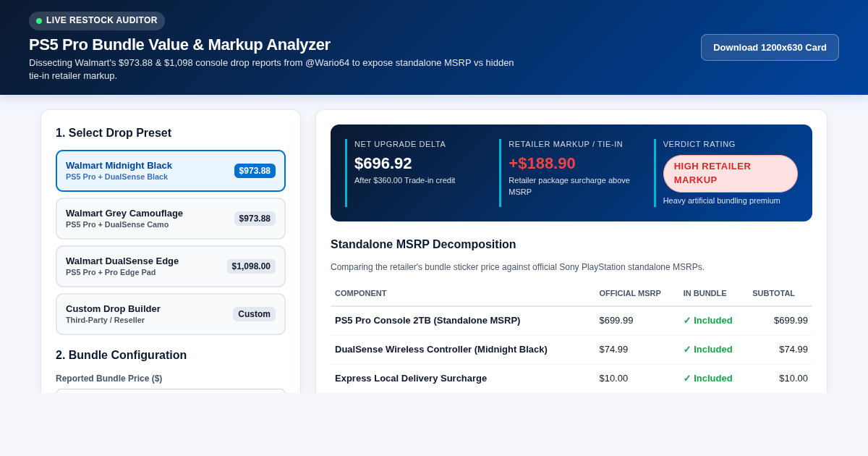Click the $10.00 subtotal cell

793,379
